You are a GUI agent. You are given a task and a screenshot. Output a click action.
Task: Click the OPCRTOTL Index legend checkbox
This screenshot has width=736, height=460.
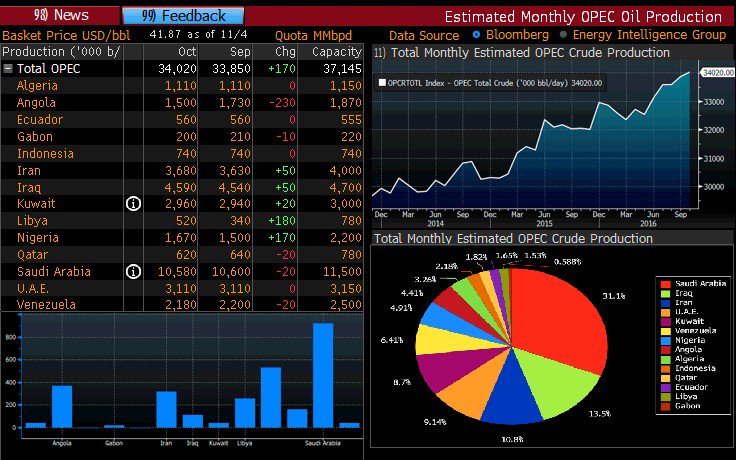(382, 83)
